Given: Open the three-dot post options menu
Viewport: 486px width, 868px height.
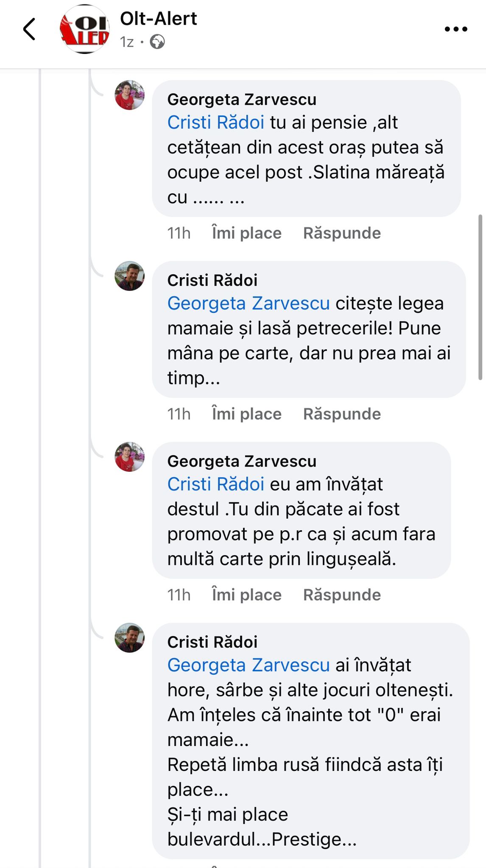Looking at the screenshot, I should pos(455,29).
